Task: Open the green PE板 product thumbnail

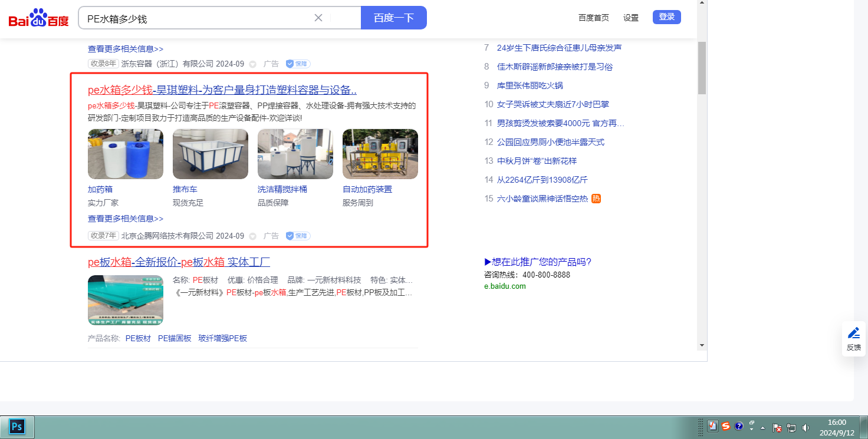Action: [x=126, y=300]
